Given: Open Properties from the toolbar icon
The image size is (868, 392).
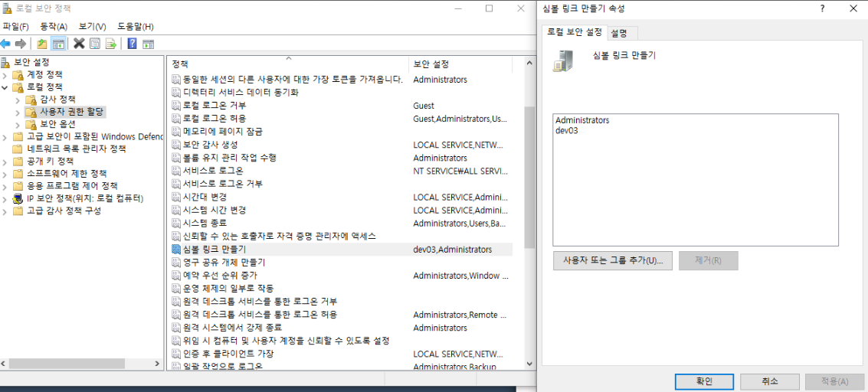Looking at the screenshot, I should 95,44.
